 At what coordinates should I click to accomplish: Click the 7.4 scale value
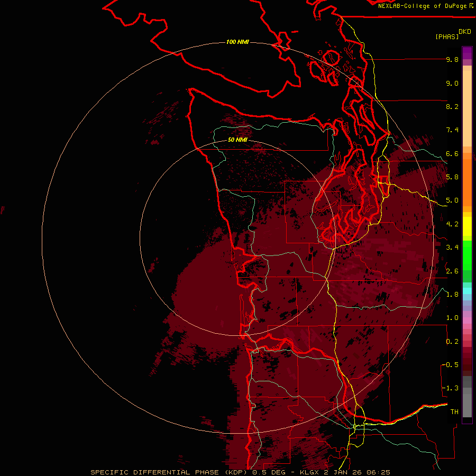tap(452, 130)
